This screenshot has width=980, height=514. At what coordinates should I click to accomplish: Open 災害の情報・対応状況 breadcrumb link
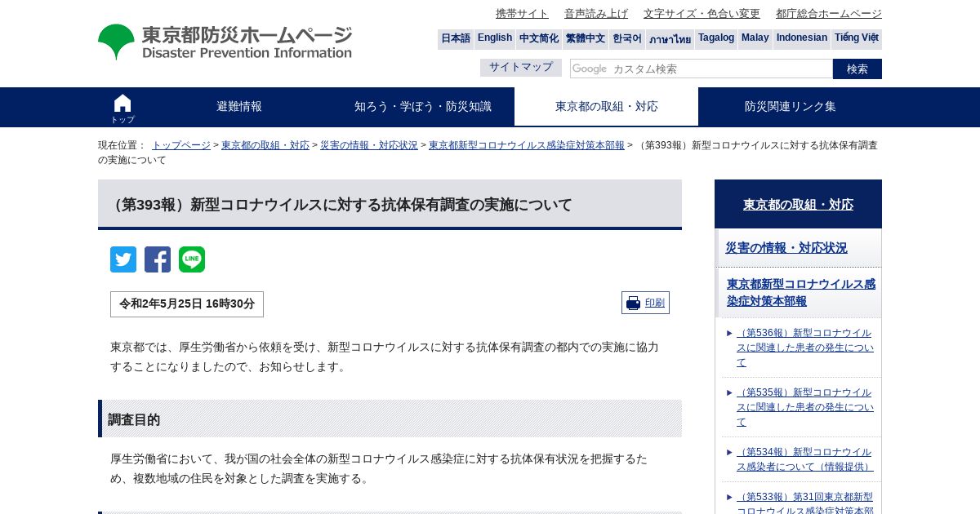tap(369, 145)
